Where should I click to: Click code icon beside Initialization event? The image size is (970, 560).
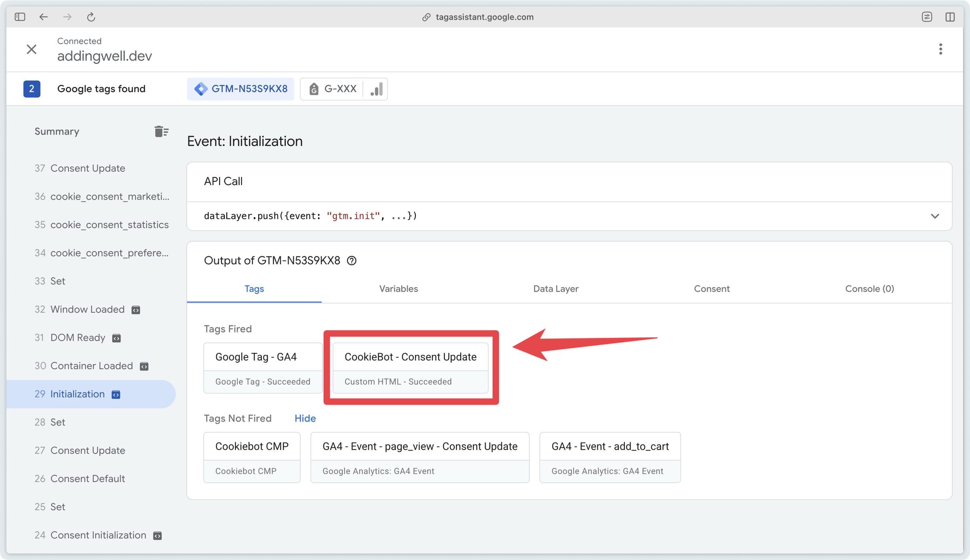tap(116, 394)
